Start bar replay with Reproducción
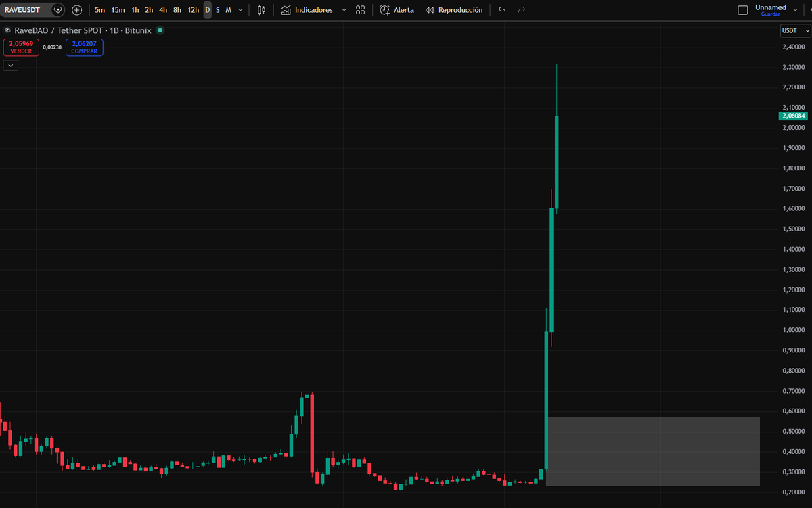This screenshot has width=812, height=508. point(454,10)
